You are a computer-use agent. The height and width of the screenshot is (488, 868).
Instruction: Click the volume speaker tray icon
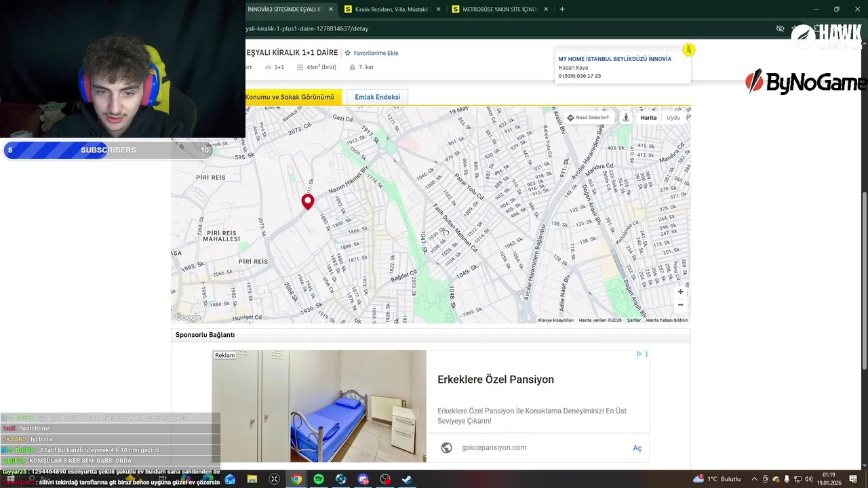[x=808, y=479]
